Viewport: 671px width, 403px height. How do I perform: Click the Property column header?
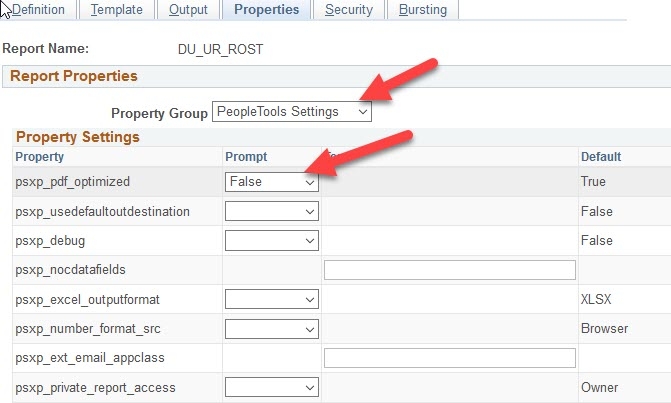coord(40,157)
